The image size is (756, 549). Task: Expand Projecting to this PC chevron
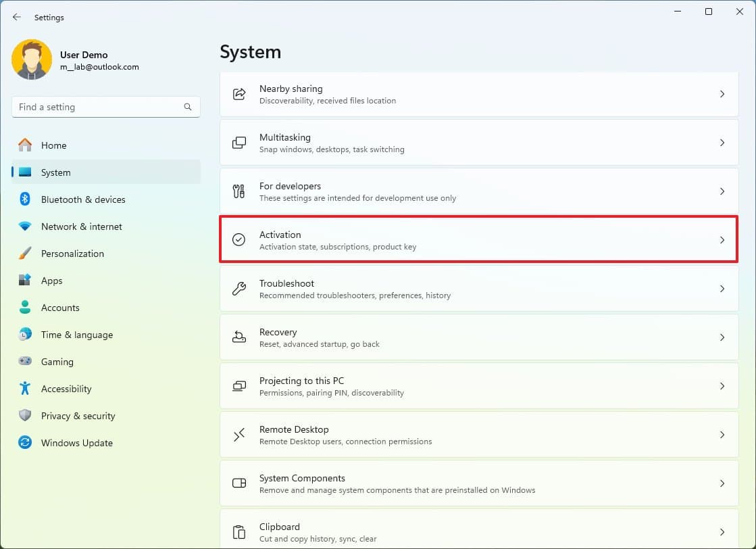[722, 386]
